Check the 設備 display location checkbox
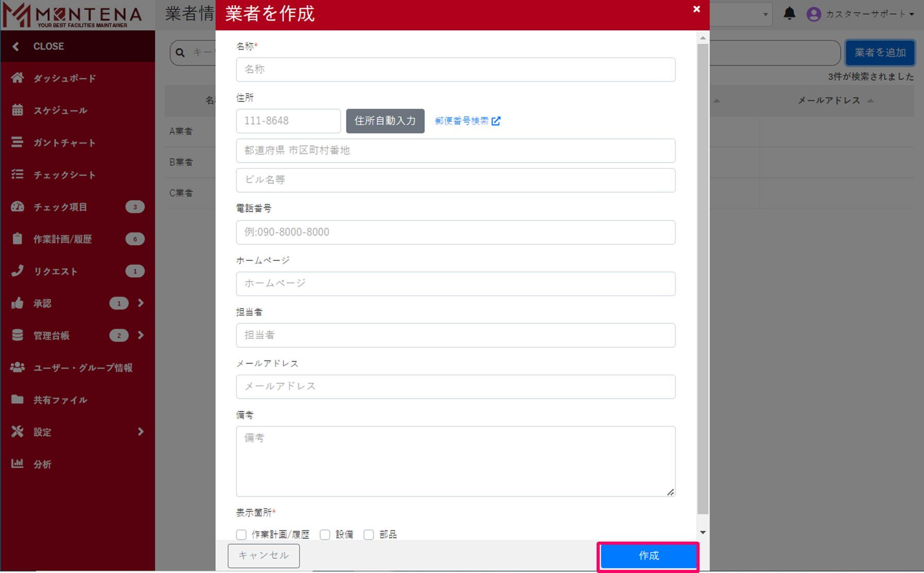This screenshot has height=573, width=924. [325, 534]
